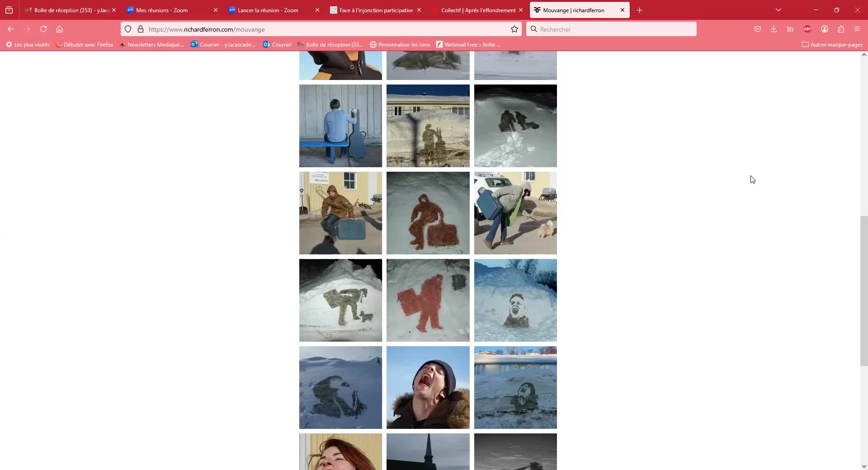
Task: Open the Firefox account icon
Action: point(824,29)
